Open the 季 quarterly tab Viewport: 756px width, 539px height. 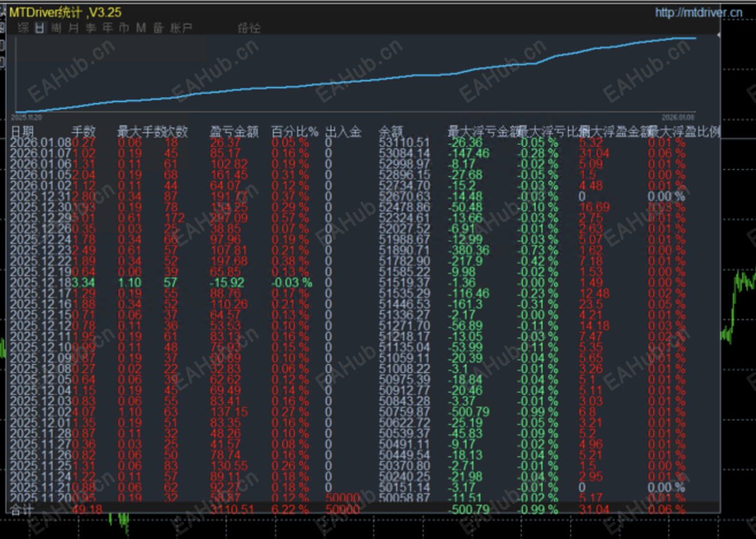(90, 28)
